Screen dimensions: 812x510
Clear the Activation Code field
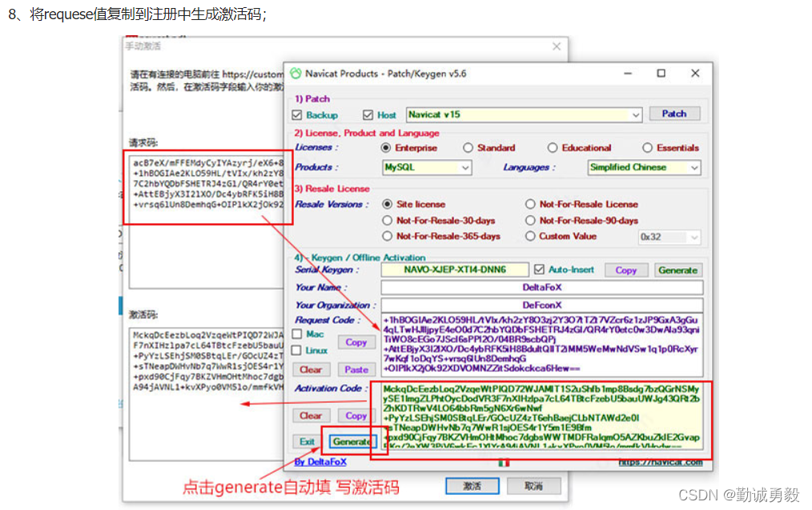(x=311, y=416)
